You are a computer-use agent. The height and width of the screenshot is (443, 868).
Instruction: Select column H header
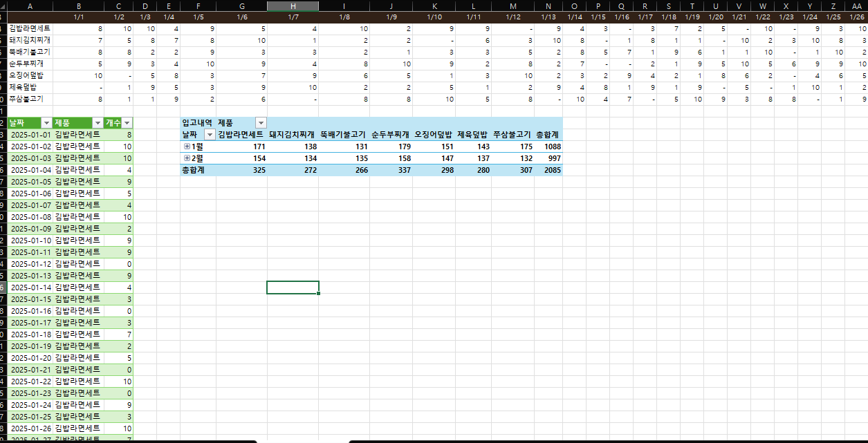coord(293,6)
